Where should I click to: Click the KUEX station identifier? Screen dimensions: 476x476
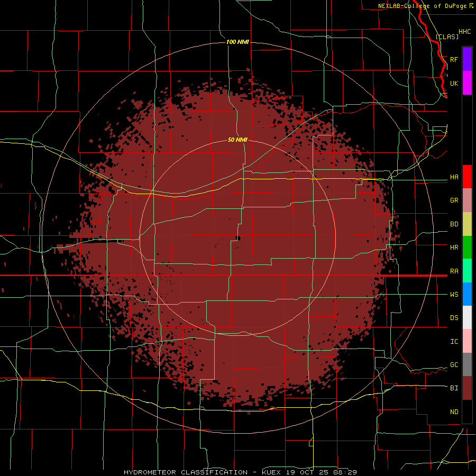coord(271,472)
